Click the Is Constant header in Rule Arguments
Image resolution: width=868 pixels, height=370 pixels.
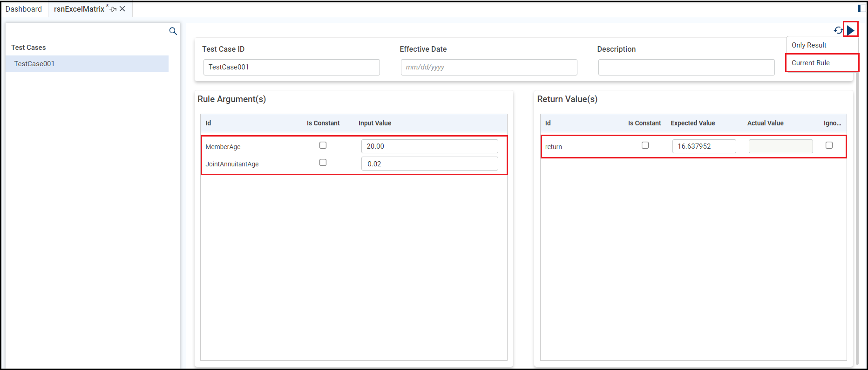pyautogui.click(x=323, y=123)
